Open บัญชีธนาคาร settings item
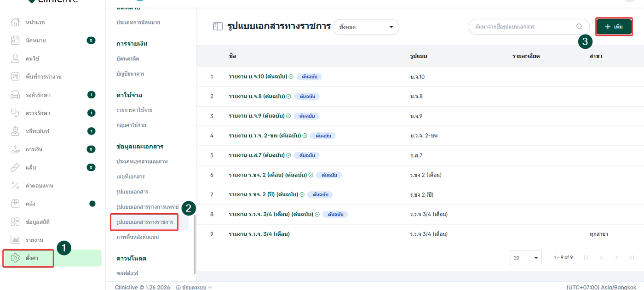The height and width of the screenshot is (290, 644). pos(131,74)
